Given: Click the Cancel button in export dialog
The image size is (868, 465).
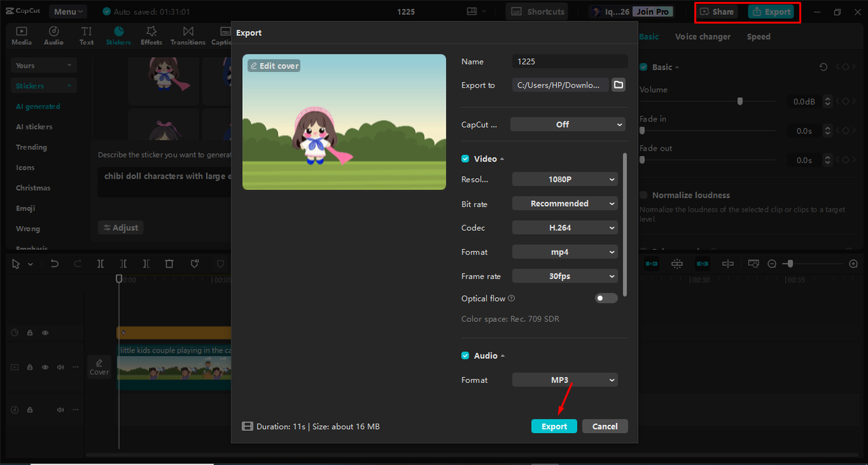Looking at the screenshot, I should click(x=605, y=426).
